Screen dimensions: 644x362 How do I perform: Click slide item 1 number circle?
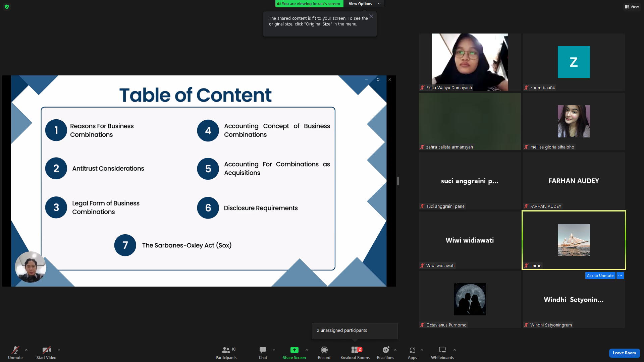56,130
